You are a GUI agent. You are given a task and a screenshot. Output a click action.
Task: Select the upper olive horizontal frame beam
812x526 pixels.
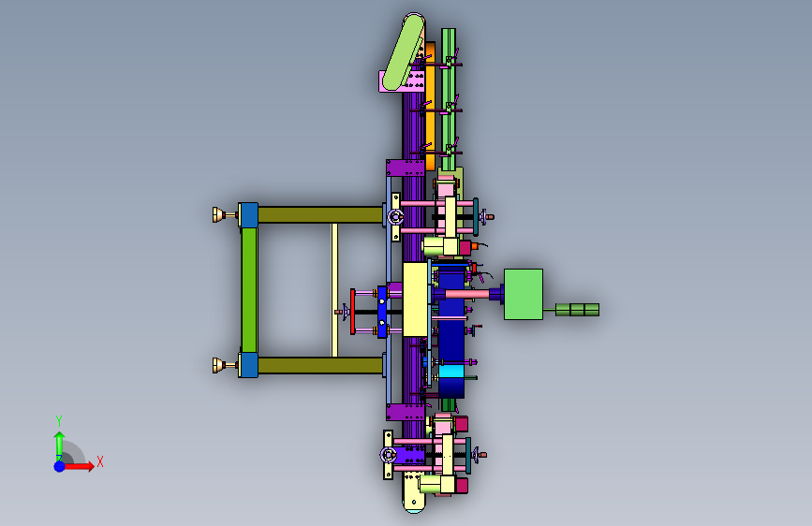[x=320, y=215]
